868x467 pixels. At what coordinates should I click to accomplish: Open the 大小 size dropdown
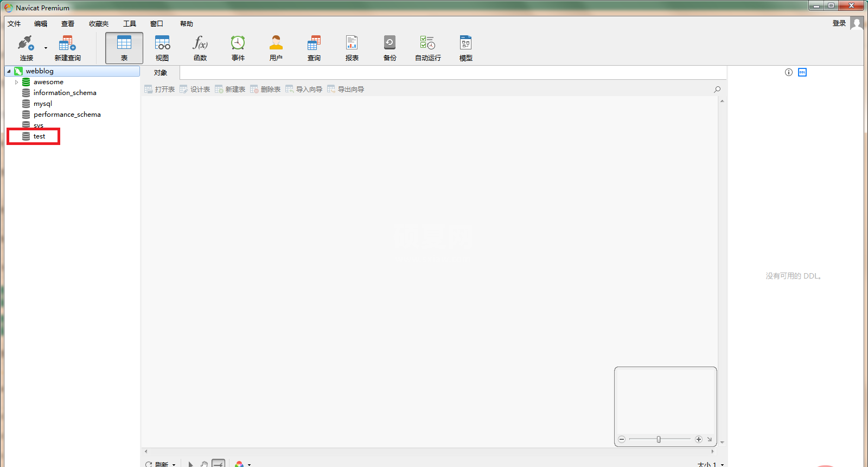tap(710, 464)
